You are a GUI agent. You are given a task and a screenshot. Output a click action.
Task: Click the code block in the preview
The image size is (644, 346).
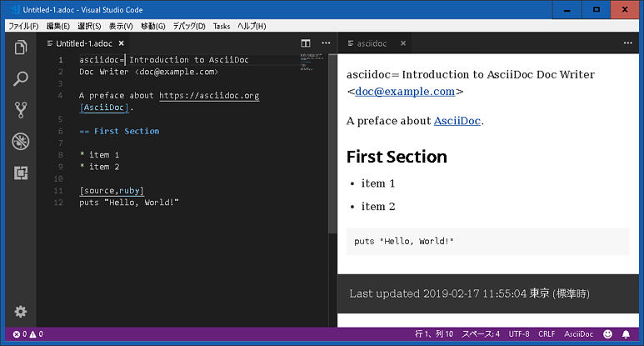487,241
